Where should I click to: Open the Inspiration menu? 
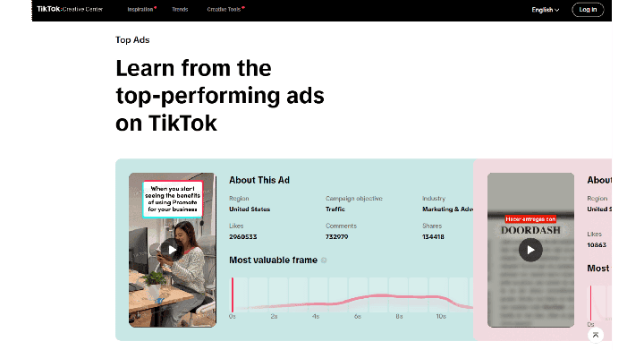[x=141, y=9]
